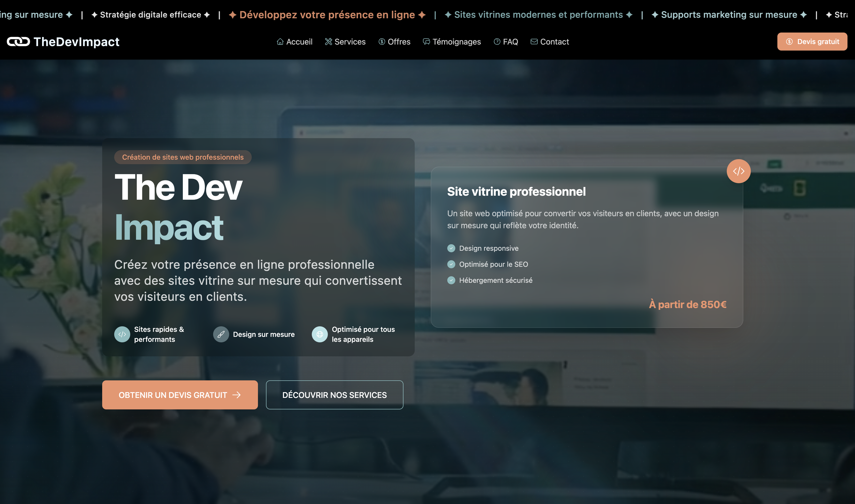Click the globe icon next to Optimisé pour tous
This screenshot has height=504, width=855.
coord(320,334)
